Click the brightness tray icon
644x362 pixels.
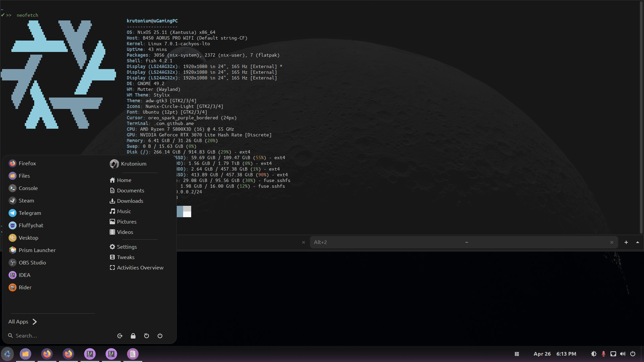(594, 354)
